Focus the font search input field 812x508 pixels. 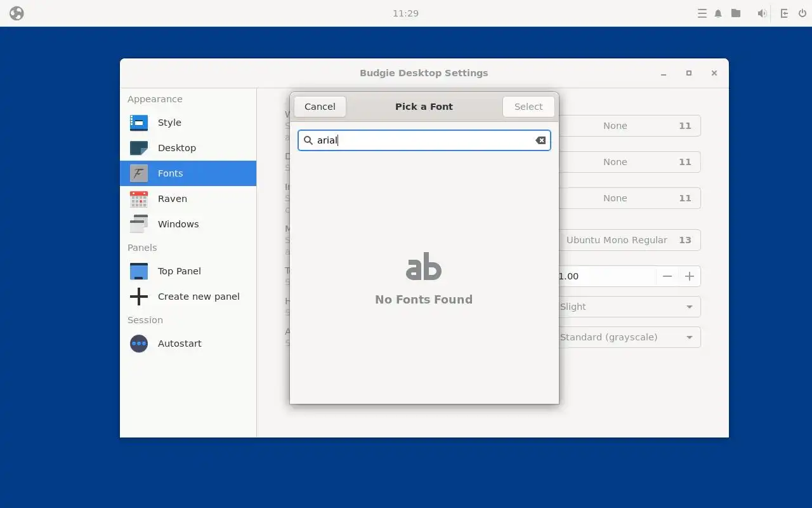424,140
